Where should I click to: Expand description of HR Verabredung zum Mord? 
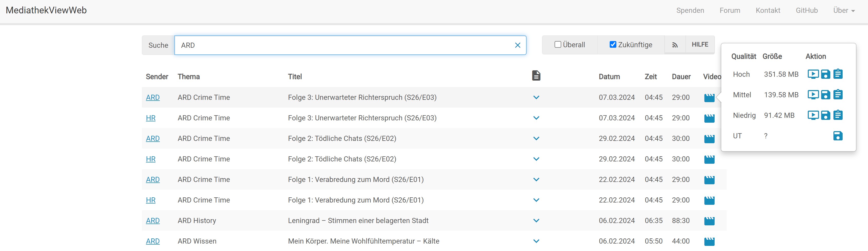(x=536, y=200)
